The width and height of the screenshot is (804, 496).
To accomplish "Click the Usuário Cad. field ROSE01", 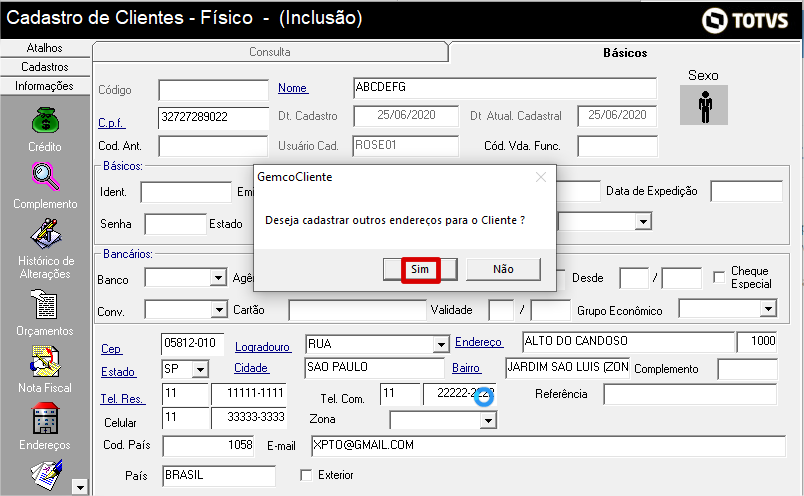I will tap(406, 146).
